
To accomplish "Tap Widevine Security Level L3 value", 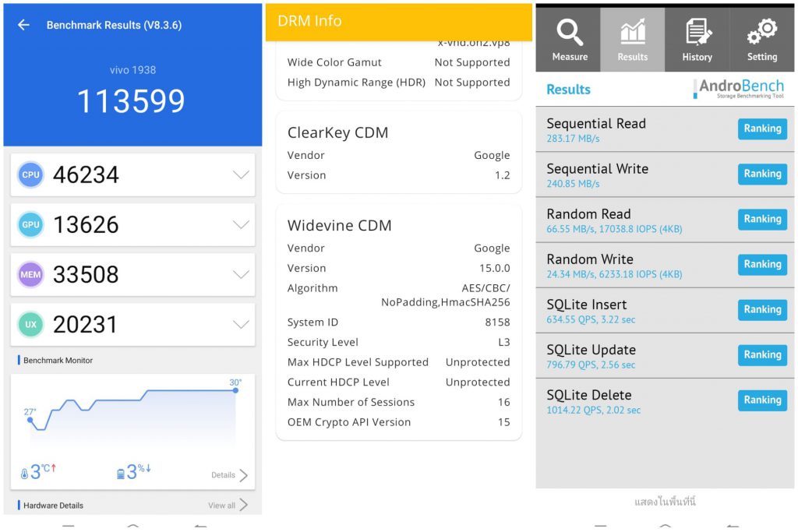I will (504, 342).
